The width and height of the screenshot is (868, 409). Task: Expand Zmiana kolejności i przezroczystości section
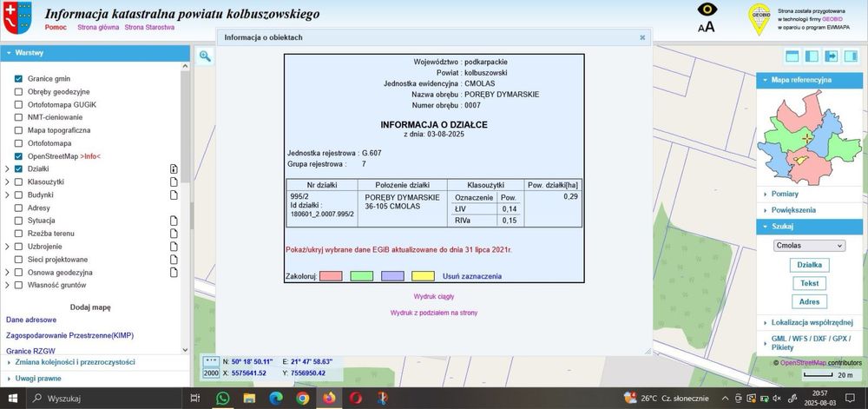(x=95, y=362)
